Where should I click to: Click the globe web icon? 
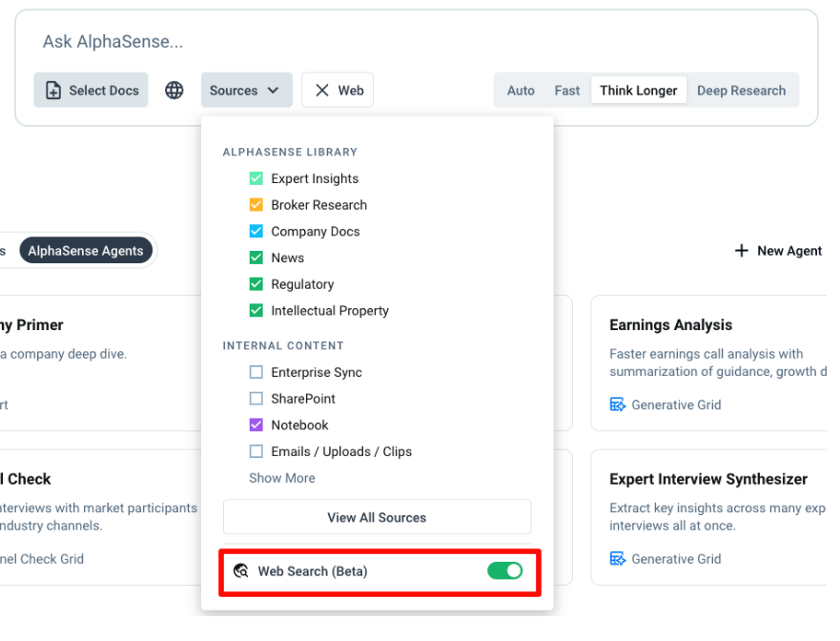pyautogui.click(x=174, y=91)
